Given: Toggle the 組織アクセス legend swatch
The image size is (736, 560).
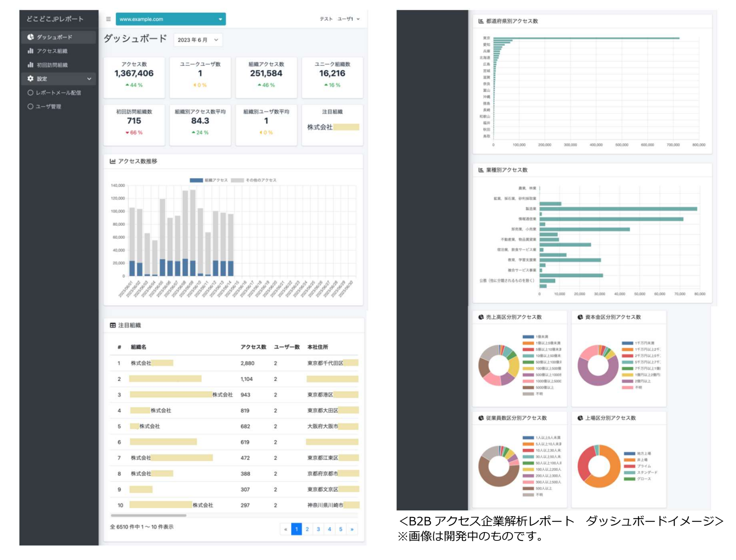Looking at the screenshot, I should tap(196, 180).
